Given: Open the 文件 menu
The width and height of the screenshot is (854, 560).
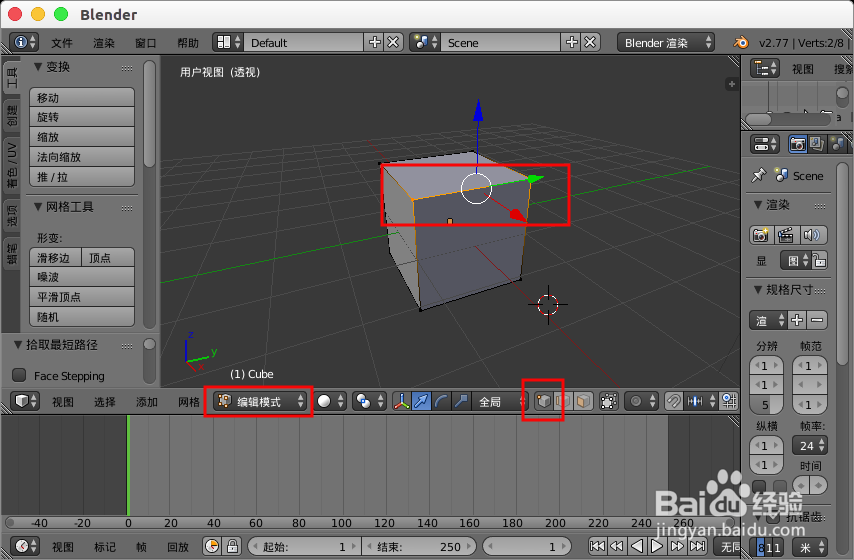Looking at the screenshot, I should point(62,43).
